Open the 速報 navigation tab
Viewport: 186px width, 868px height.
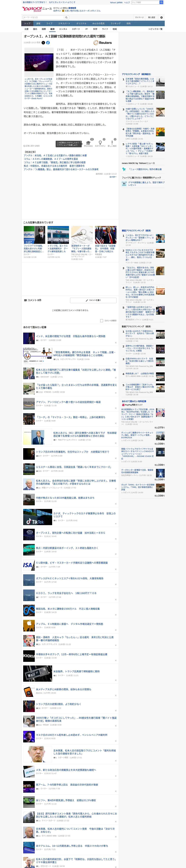point(38,24)
